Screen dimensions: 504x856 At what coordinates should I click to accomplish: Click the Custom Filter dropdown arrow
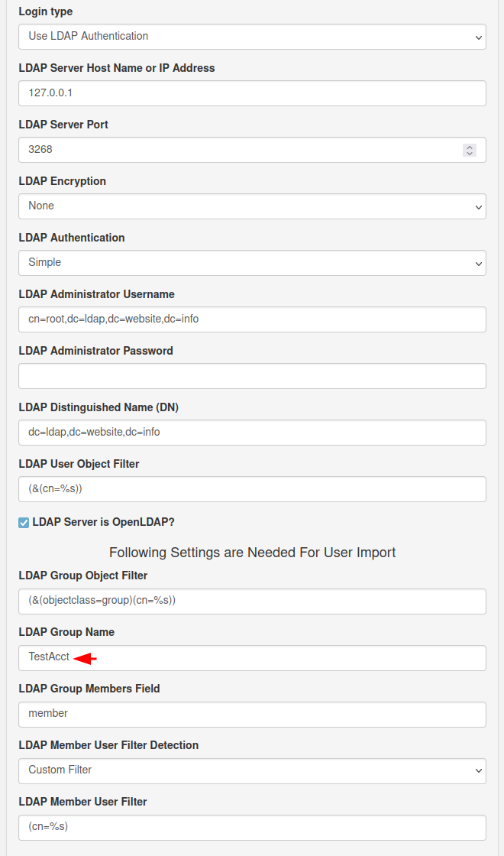tap(479, 770)
